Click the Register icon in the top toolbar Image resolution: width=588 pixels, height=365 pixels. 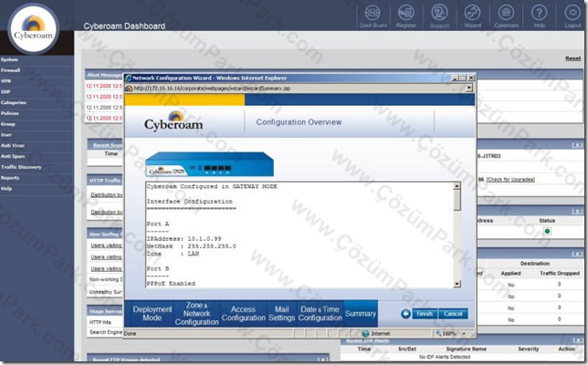405,16
